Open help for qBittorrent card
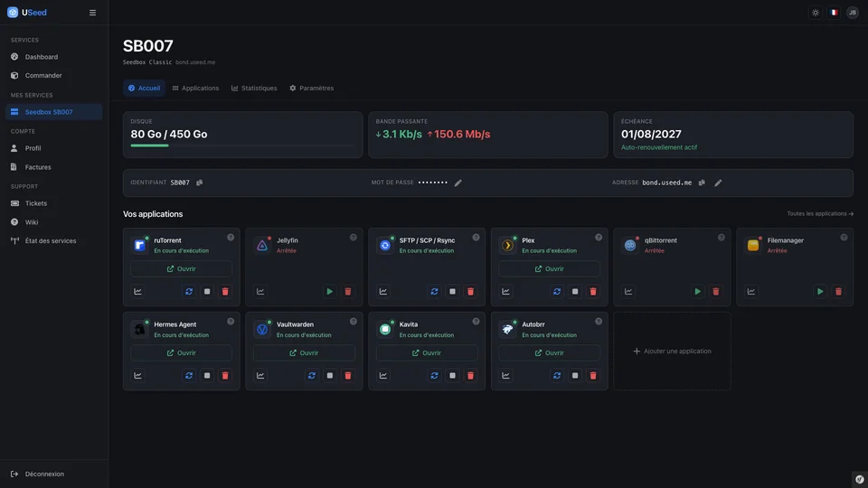868x488 pixels. coord(722,238)
